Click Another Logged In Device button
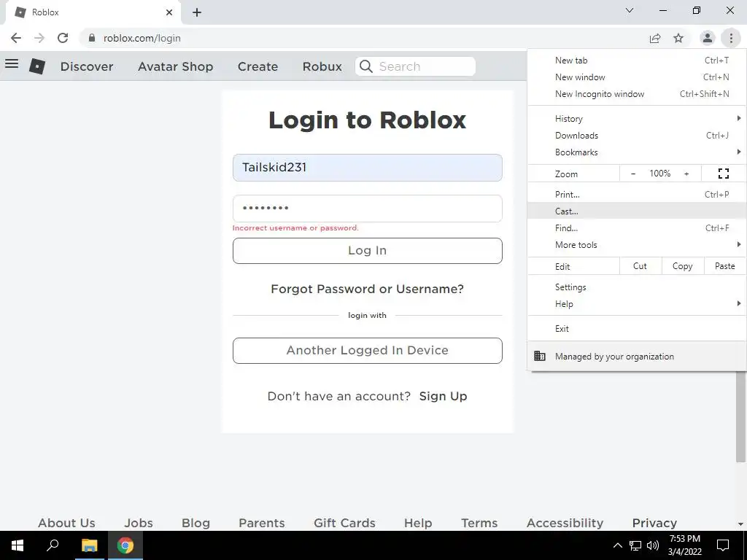 (368, 351)
